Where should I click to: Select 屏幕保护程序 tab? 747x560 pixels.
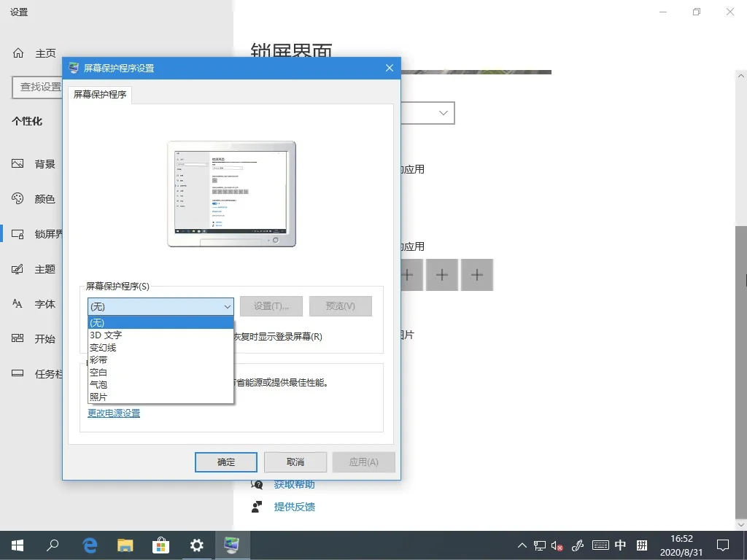coord(100,95)
